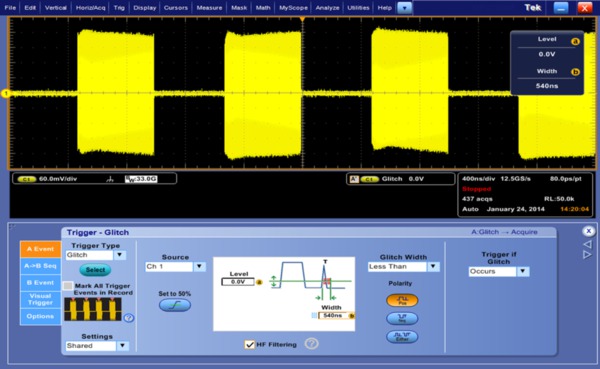Viewport: 600px width, 369px height.
Task: Open the Display menu
Action: click(145, 8)
